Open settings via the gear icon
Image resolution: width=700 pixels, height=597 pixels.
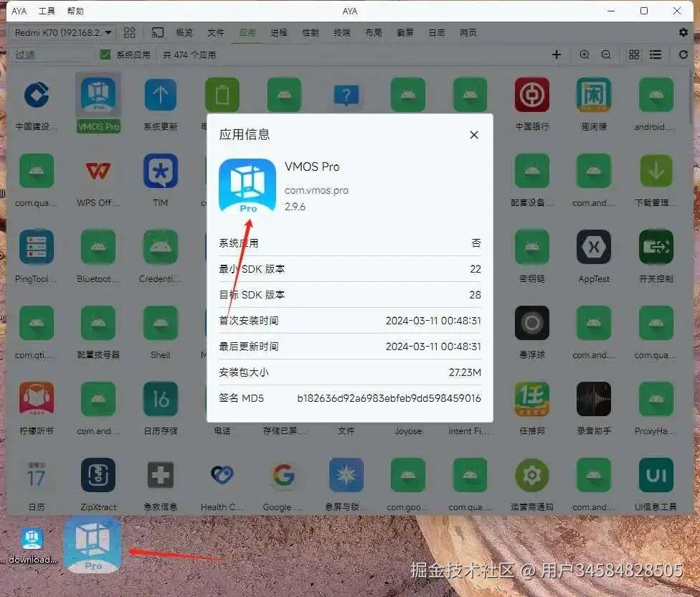[683, 32]
